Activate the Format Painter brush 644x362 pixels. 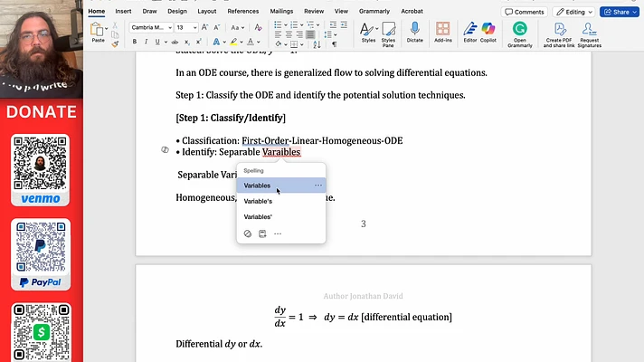coord(115,43)
